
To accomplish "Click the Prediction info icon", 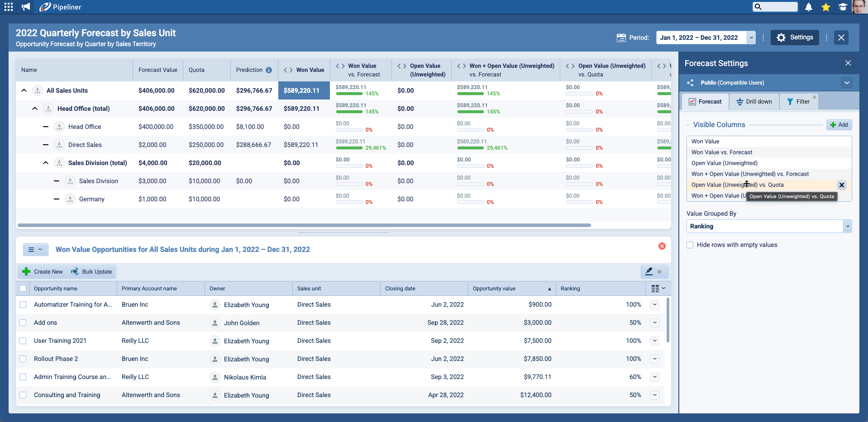I will pyautogui.click(x=269, y=70).
